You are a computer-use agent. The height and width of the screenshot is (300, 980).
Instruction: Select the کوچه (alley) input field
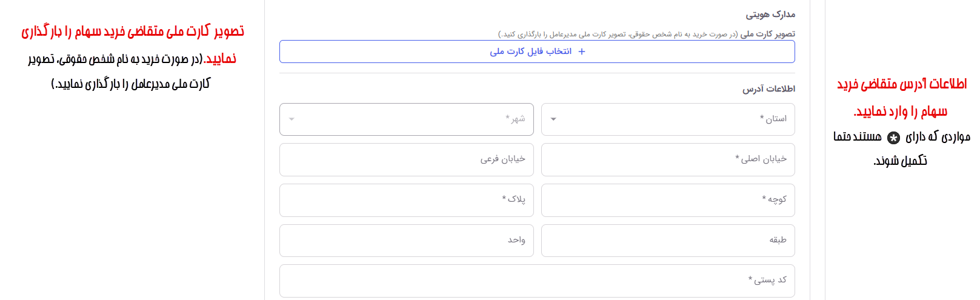[668, 200]
